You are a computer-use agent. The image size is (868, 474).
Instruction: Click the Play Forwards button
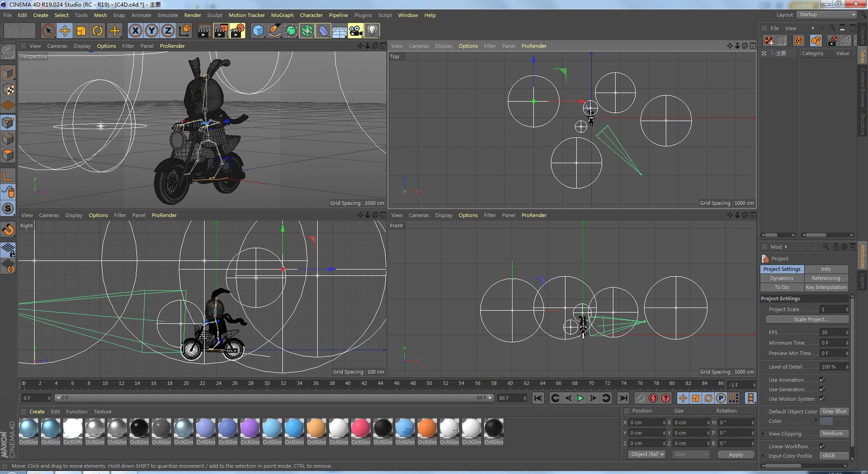tap(580, 398)
